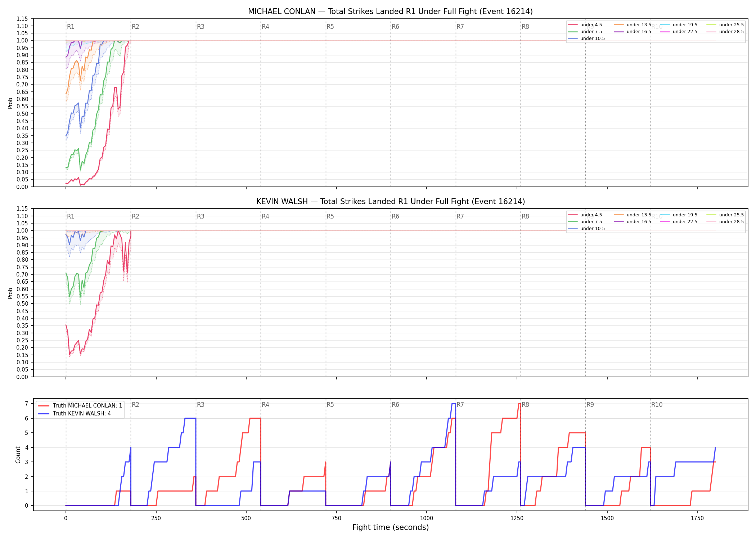Select 'under 22.5' legend entry in Conlan chart
Screen dimensions: 756x540
[x=679, y=32]
